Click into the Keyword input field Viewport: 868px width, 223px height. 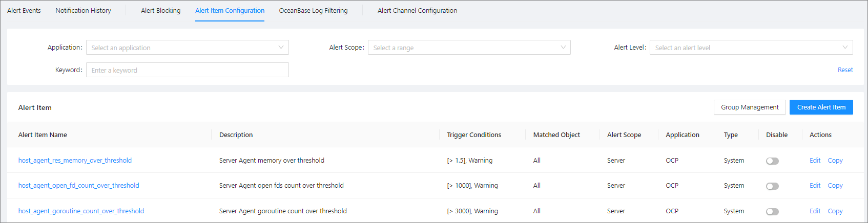tap(187, 70)
